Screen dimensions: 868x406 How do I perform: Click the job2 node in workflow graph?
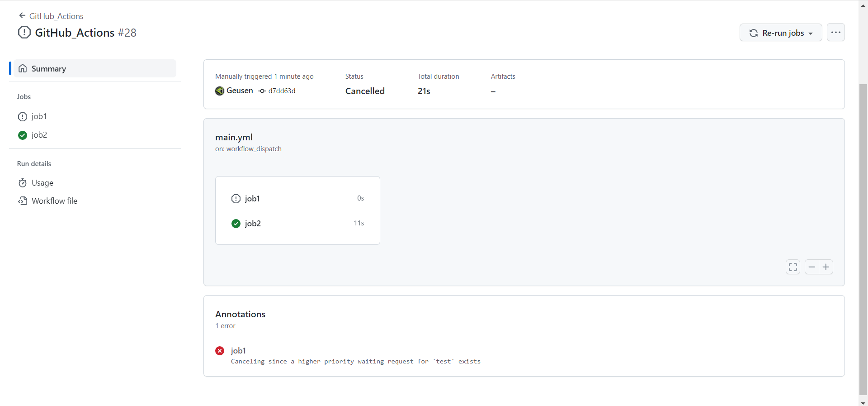pyautogui.click(x=297, y=223)
